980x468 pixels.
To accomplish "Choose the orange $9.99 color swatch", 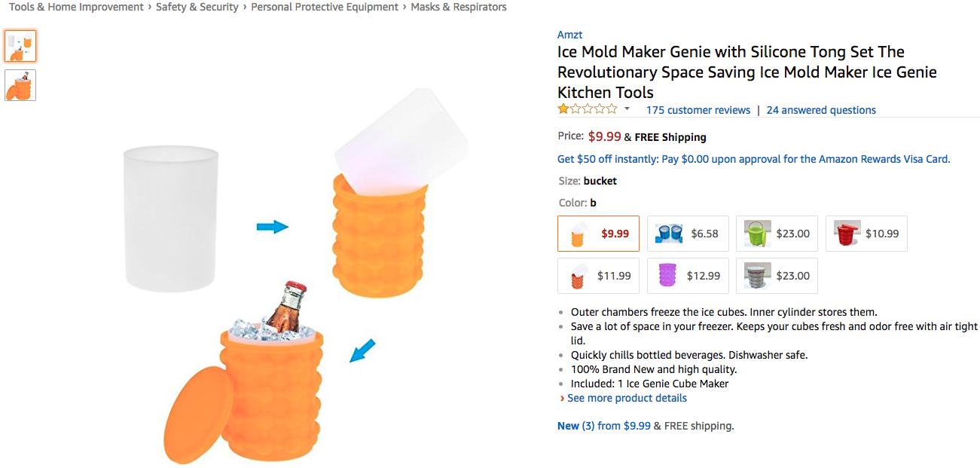I will (598, 234).
